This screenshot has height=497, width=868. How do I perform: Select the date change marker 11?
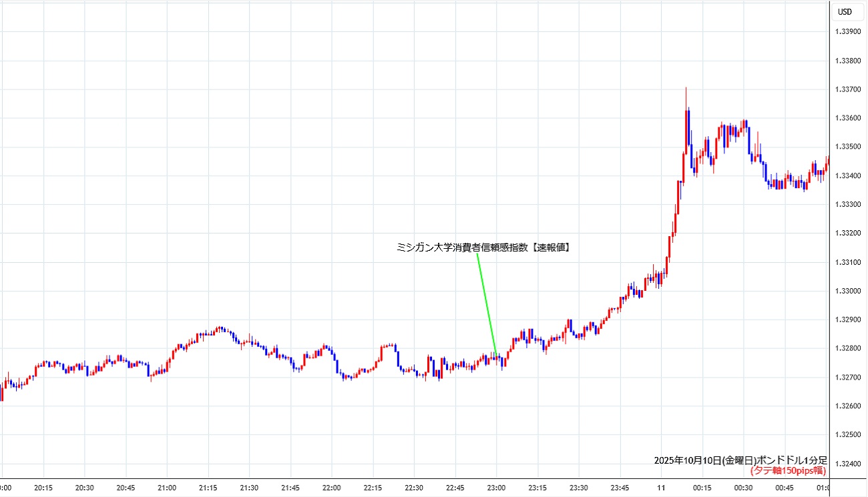pos(661,488)
